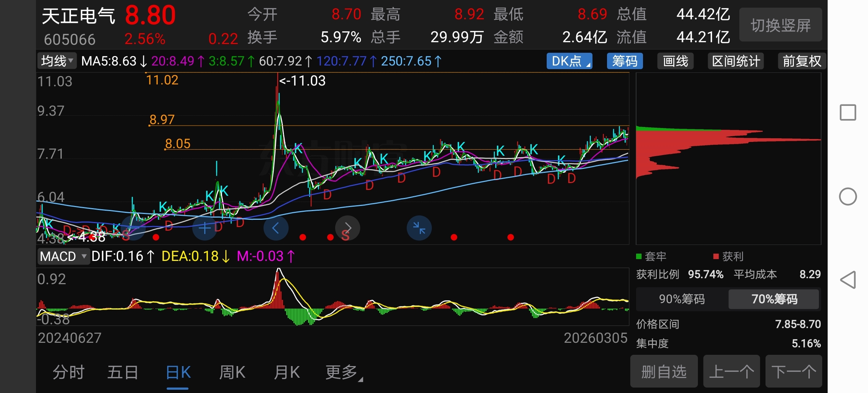The image size is (868, 393).
Task: Open the MACD indicator dropdown
Action: point(63,257)
